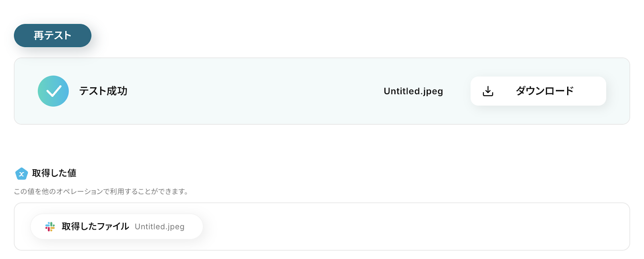Click the 再テスト button

pyautogui.click(x=52, y=35)
